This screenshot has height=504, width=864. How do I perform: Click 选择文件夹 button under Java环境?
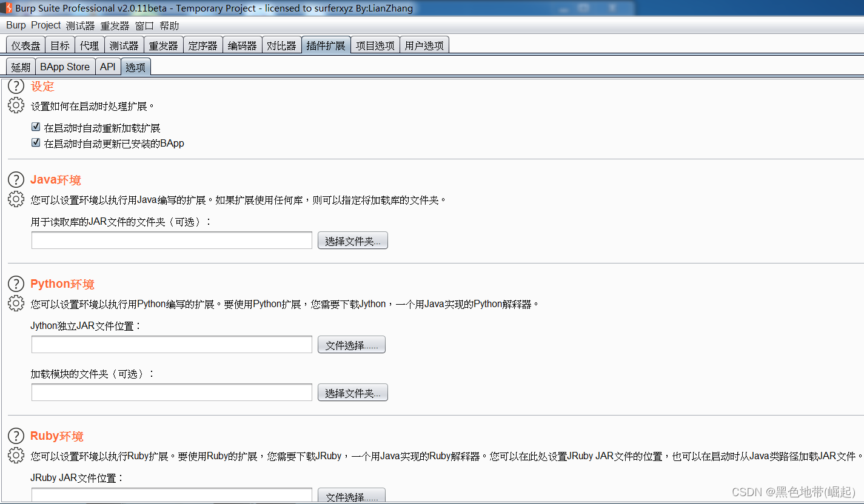pos(352,240)
